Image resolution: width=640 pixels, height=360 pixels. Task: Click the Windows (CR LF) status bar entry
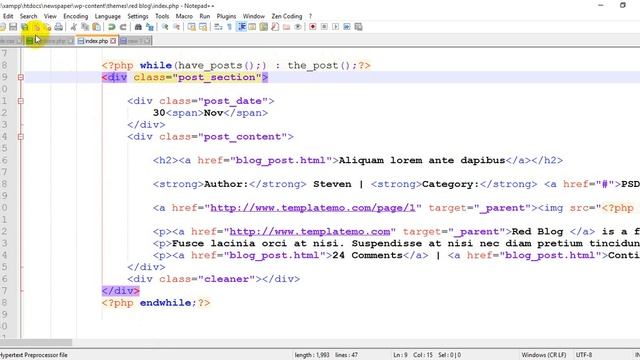(x=544, y=355)
